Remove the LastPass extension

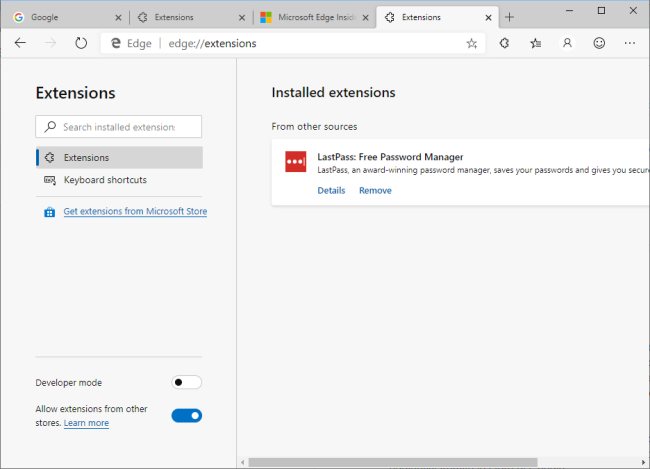tap(375, 190)
